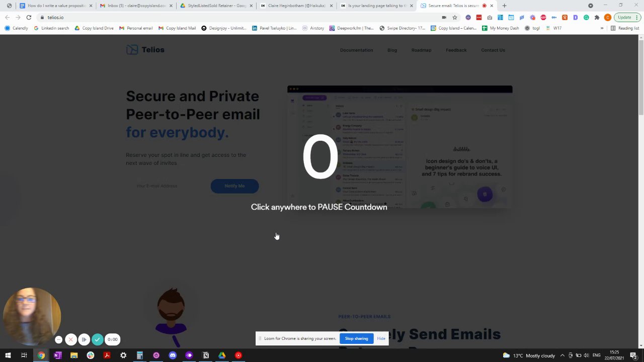Open the Chrome Extensions puzzle icon
The height and width of the screenshot is (362, 644).
[x=597, y=18]
